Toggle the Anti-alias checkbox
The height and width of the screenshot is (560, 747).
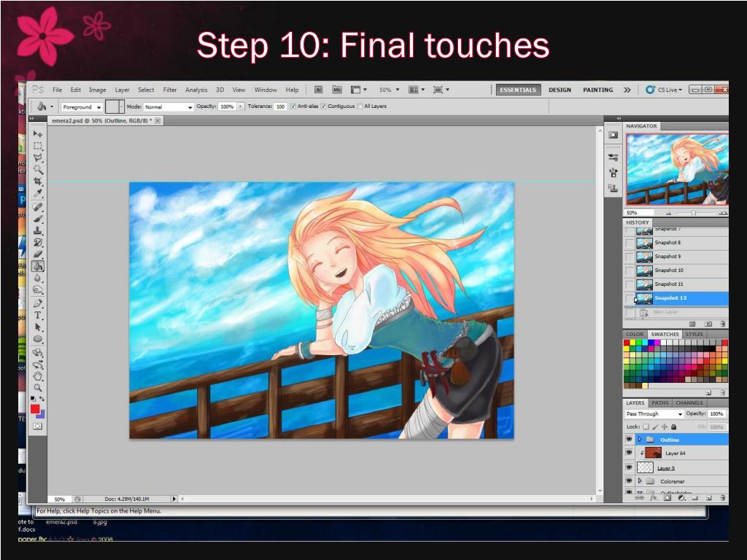pos(293,106)
